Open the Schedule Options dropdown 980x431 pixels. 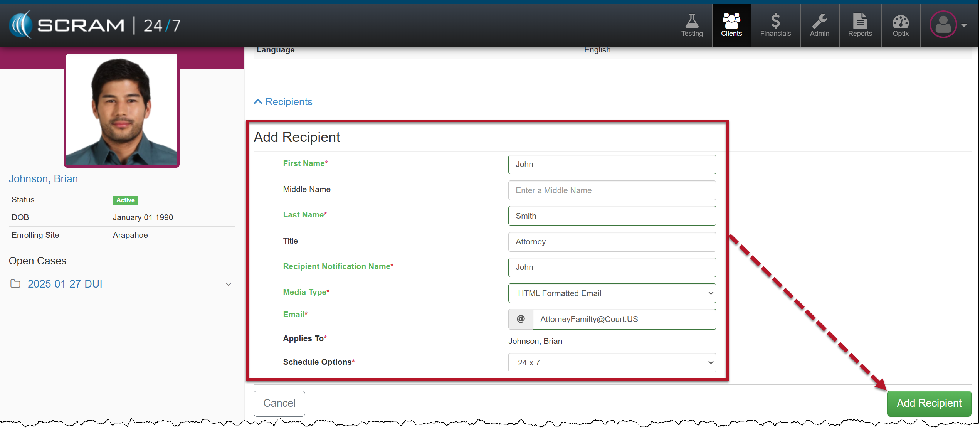612,363
